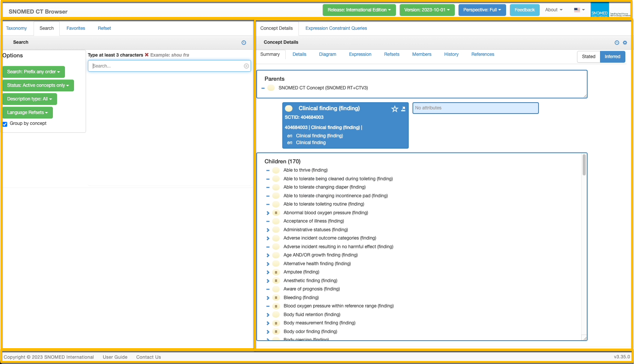Open Status: Active concepts only dropdown
The image size is (634, 364).
click(38, 85)
